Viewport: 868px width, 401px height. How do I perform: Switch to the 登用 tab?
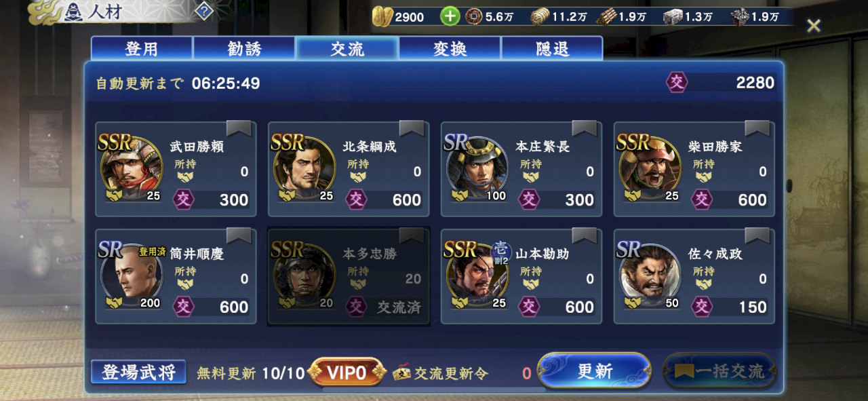[x=142, y=49]
